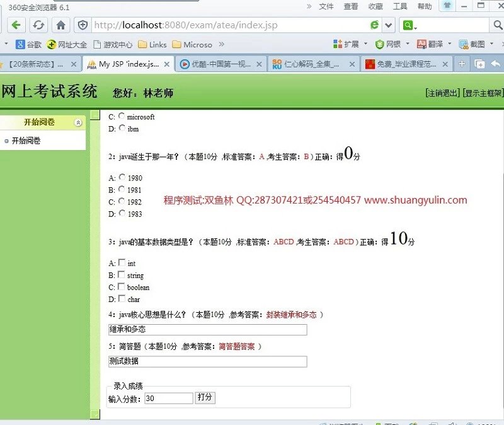This screenshot has height=425, width=504.
Task: Open the 网银 dropdown
Action: pos(392,44)
